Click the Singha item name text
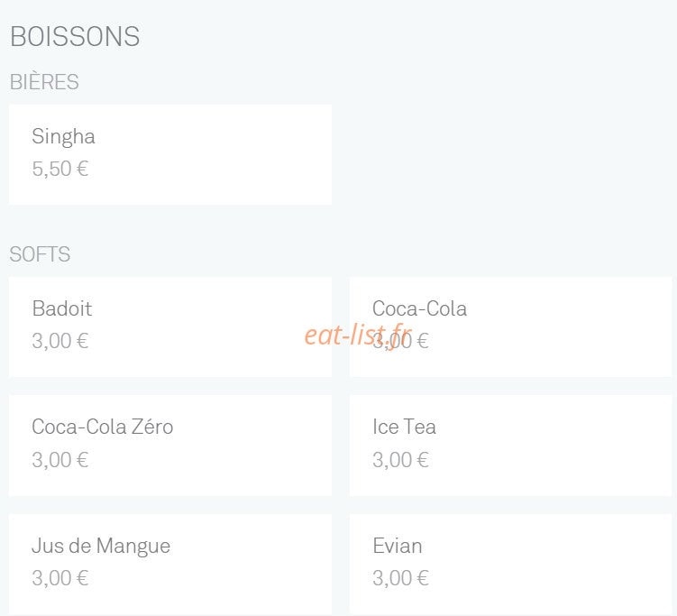This screenshot has height=616, width=677. [x=63, y=137]
